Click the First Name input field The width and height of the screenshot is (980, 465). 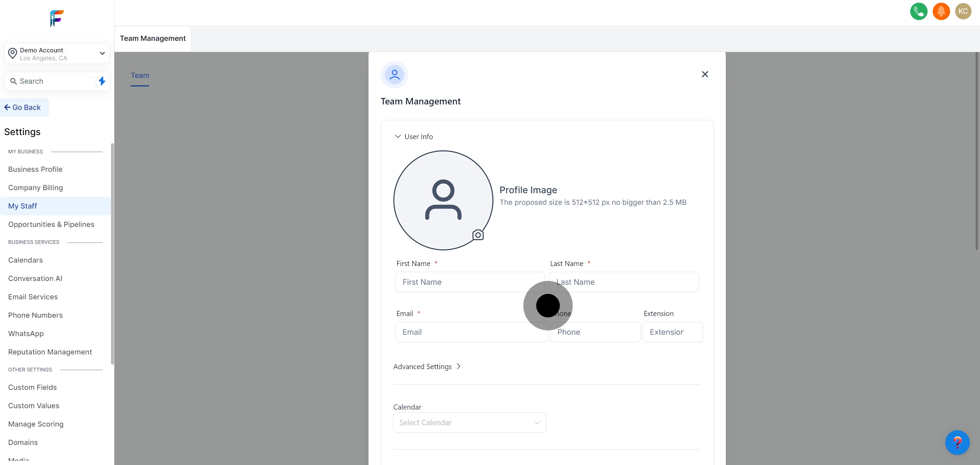470,282
